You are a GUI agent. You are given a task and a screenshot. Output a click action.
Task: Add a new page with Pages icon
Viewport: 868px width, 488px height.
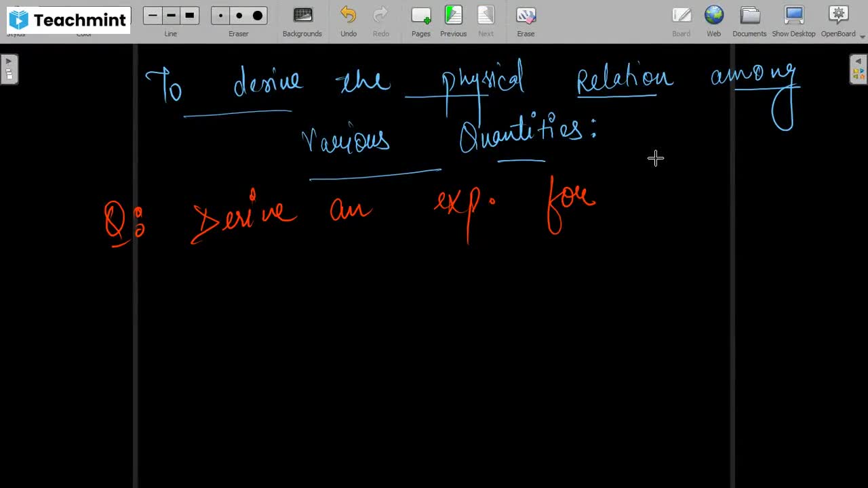tap(420, 16)
